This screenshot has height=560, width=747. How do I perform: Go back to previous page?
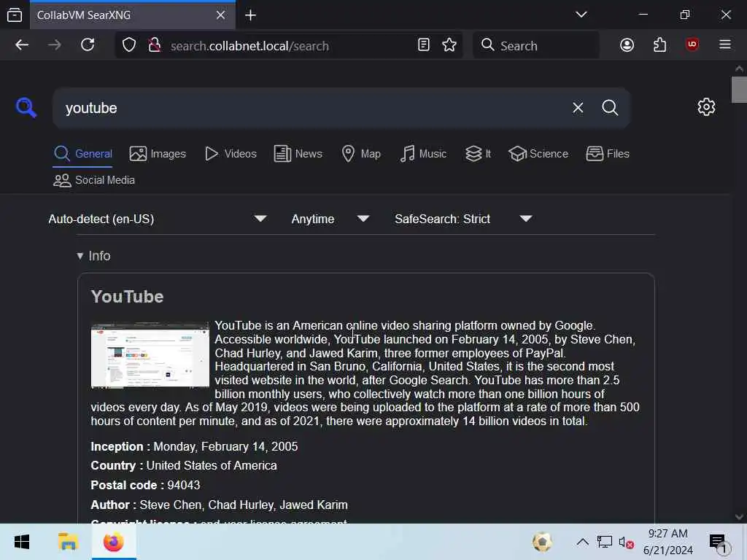[22, 45]
